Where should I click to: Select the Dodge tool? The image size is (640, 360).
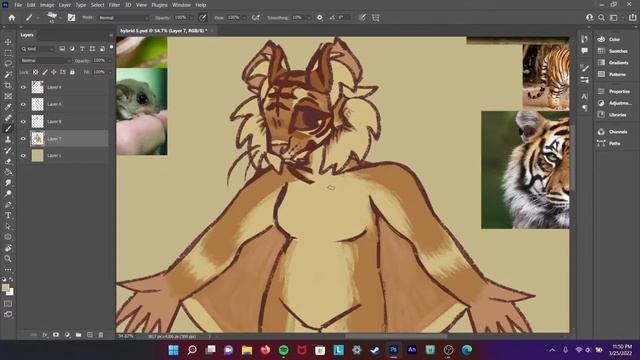8,193
